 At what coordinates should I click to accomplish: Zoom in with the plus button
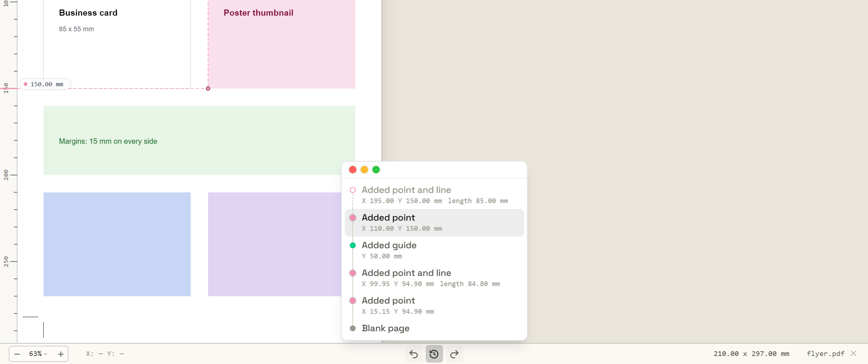click(61, 354)
